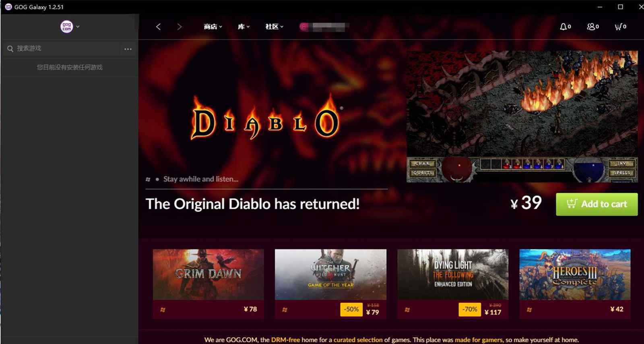Follow the DRM-free link in footer text

pyautogui.click(x=285, y=340)
